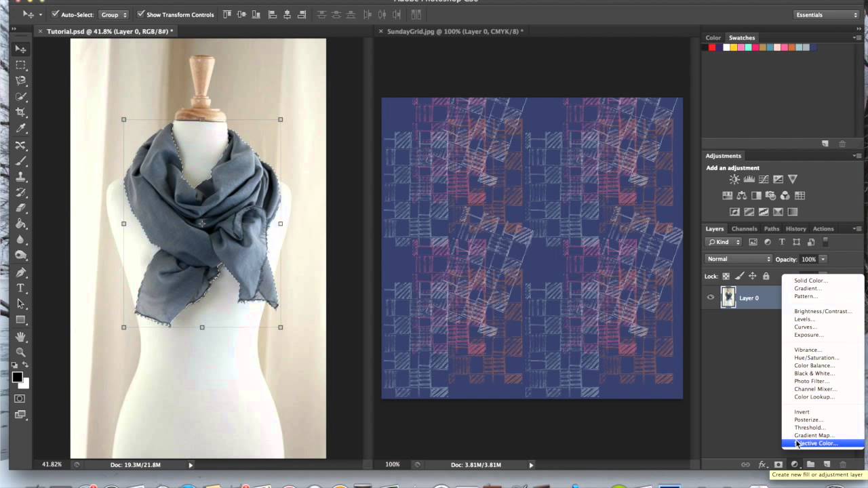
Task: Select the Lasso tool
Action: tap(20, 81)
